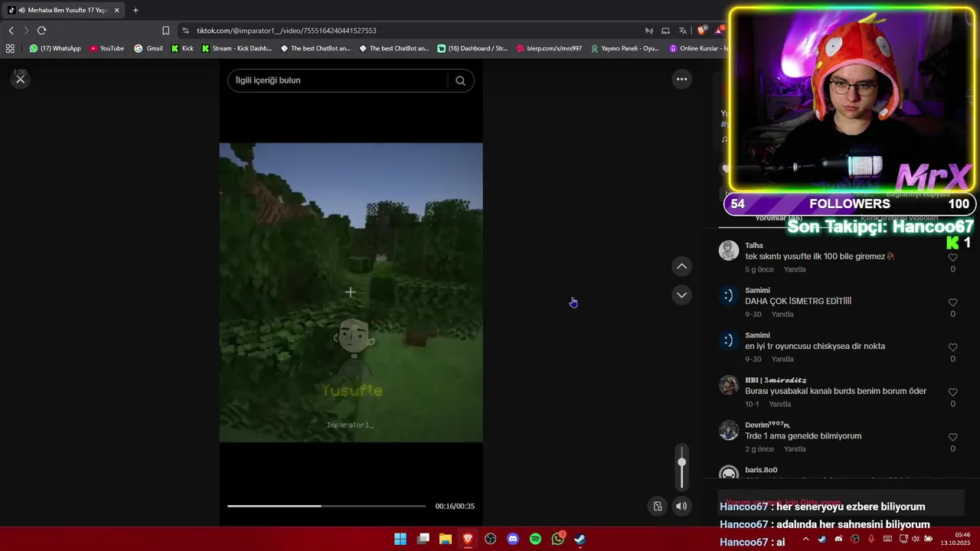The height and width of the screenshot is (551, 980).
Task: Mute the video with speaker icon
Action: pyautogui.click(x=681, y=506)
